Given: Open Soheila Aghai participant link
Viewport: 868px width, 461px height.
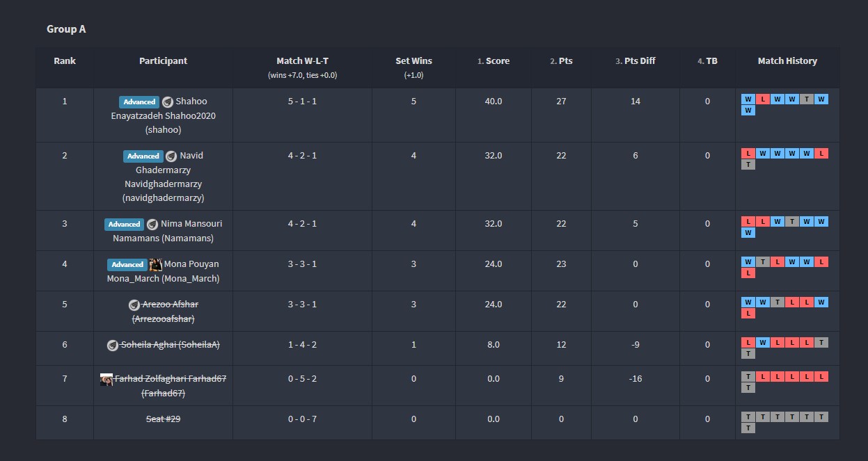Looking at the screenshot, I should click(x=170, y=345).
